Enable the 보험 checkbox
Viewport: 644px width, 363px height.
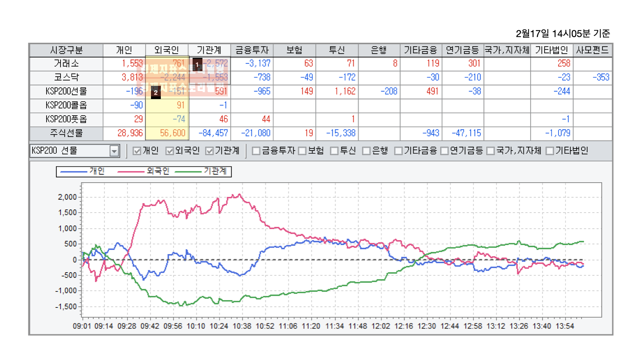pos(302,150)
